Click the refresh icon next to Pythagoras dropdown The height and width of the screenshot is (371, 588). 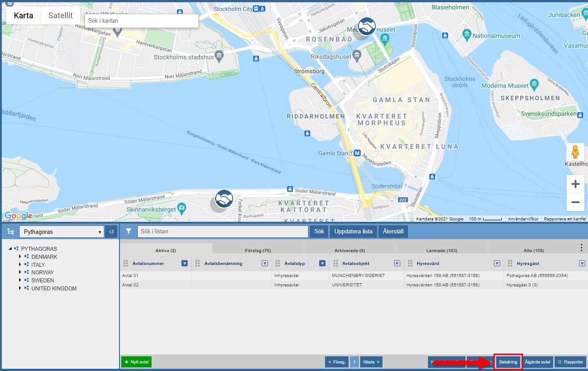point(112,232)
